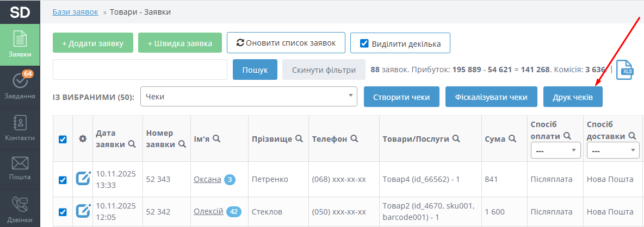Click the gear settings icon in table header
The width and height of the screenshot is (644, 227).
83,138
